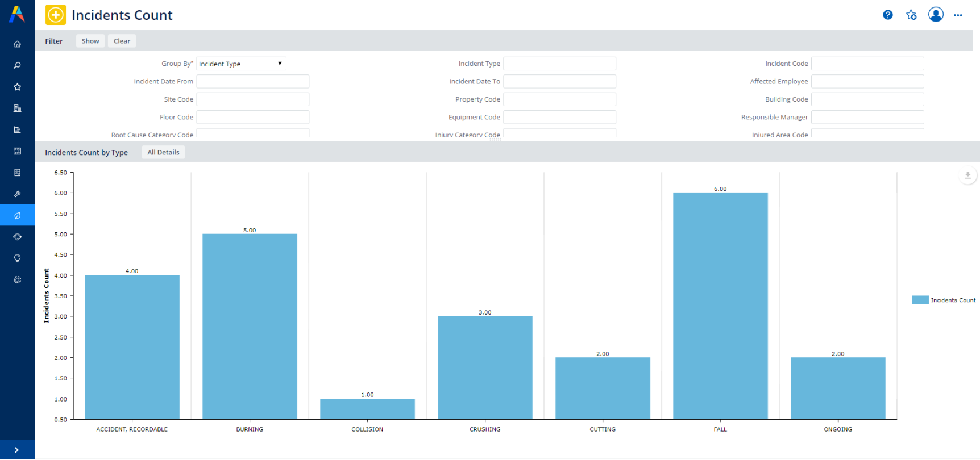This screenshot has height=460, width=980.
Task: Open the Group By dropdown
Action: pyautogui.click(x=241, y=64)
